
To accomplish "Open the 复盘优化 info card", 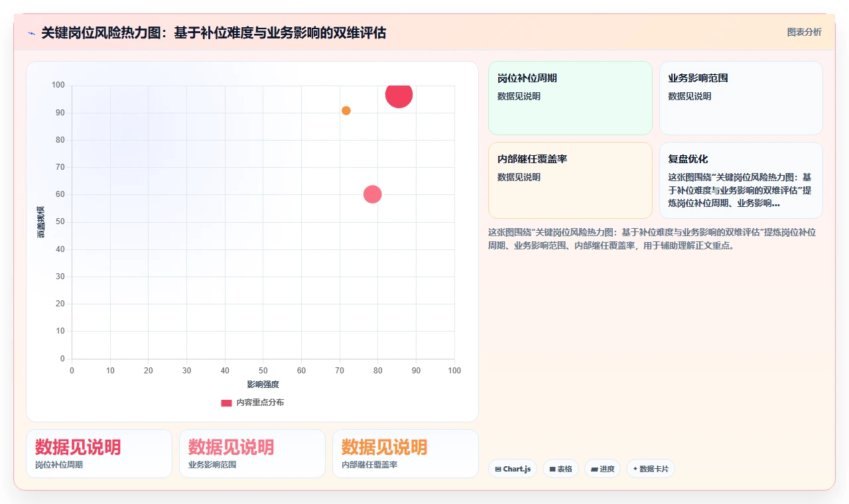I will tap(741, 180).
